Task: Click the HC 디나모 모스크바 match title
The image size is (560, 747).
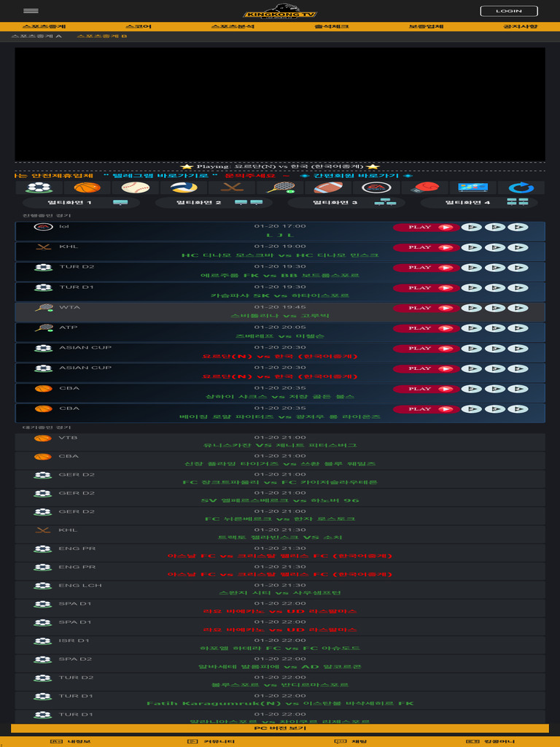Action: click(280, 255)
